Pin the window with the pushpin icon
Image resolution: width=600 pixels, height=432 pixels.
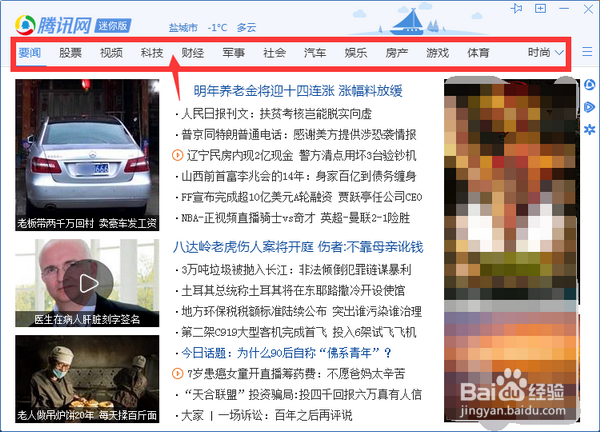(517, 8)
